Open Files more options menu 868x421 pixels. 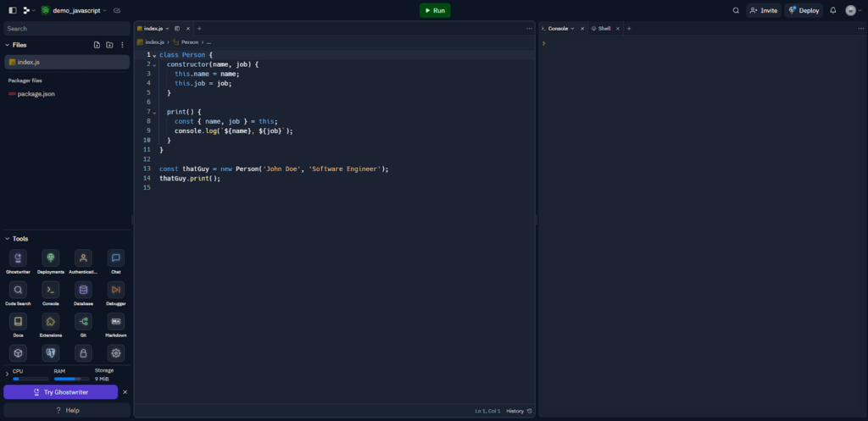pyautogui.click(x=122, y=45)
